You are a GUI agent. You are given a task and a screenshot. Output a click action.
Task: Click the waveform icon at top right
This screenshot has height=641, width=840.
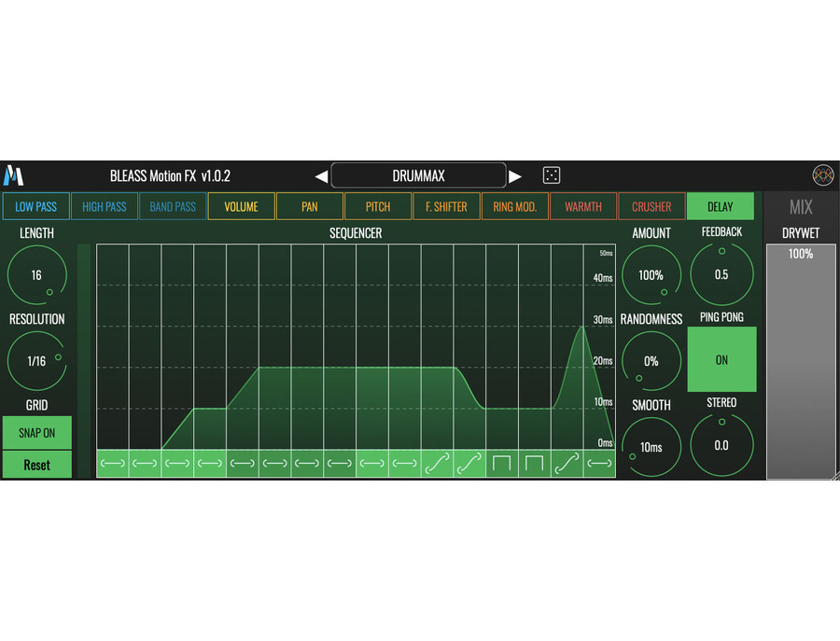[823, 175]
